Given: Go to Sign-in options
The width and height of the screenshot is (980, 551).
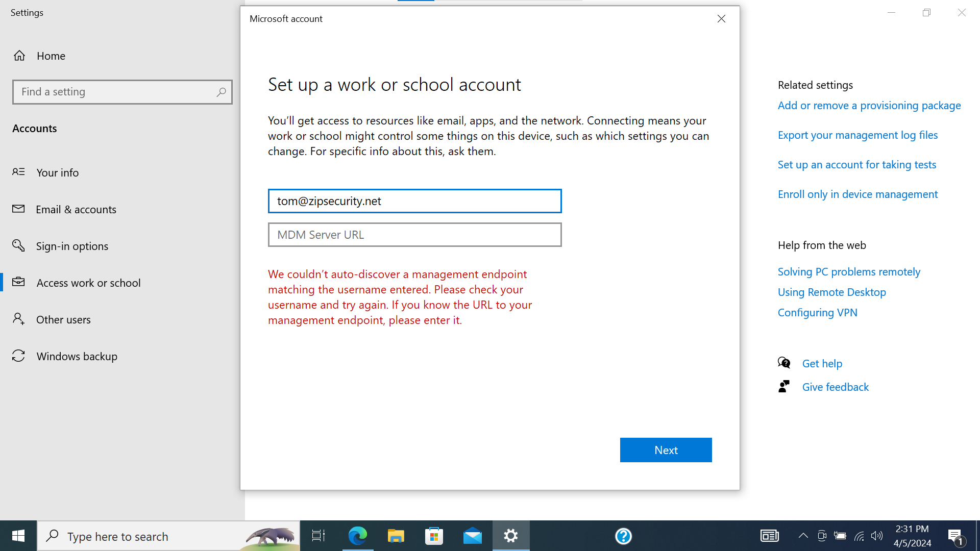Looking at the screenshot, I should pyautogui.click(x=72, y=246).
